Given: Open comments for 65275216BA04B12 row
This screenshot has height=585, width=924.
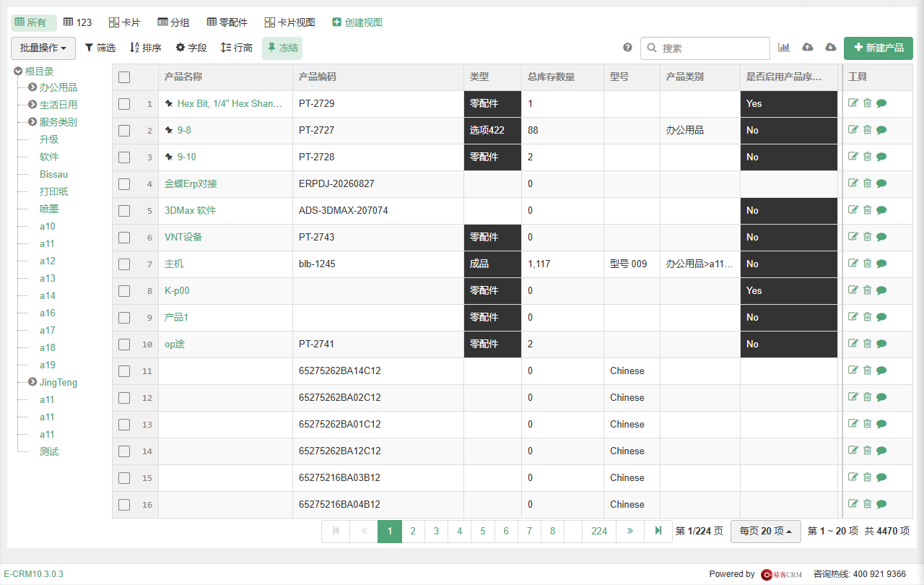Looking at the screenshot, I should [x=881, y=504].
